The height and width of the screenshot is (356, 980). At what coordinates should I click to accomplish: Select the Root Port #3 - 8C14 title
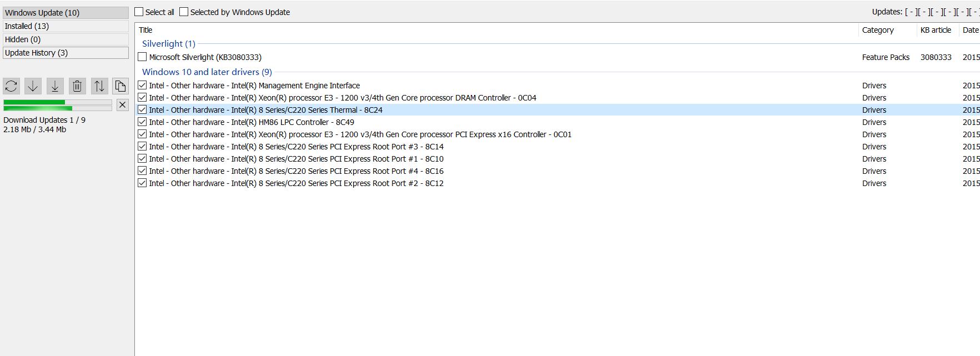[296, 147]
